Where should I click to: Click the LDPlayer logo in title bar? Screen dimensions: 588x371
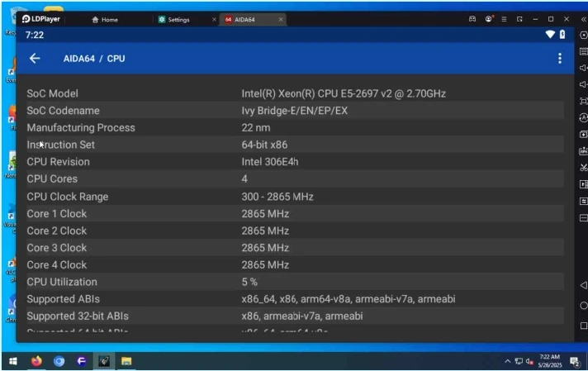pyautogui.click(x=40, y=19)
